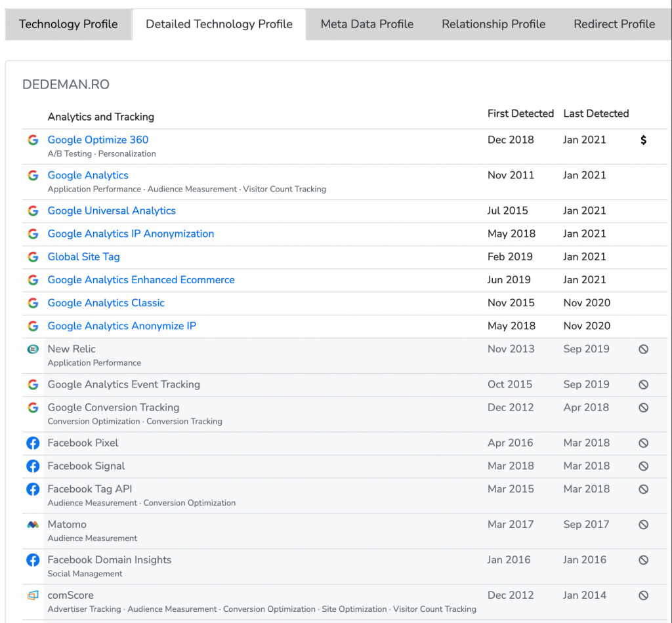
Task: Click the Feb 2019 first detected date
Action: tap(510, 257)
